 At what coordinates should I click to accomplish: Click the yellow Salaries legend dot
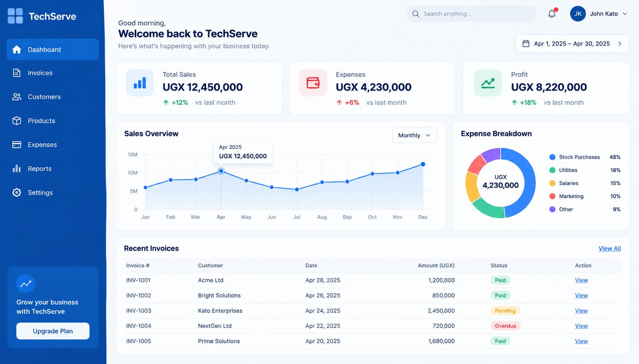[x=552, y=183]
